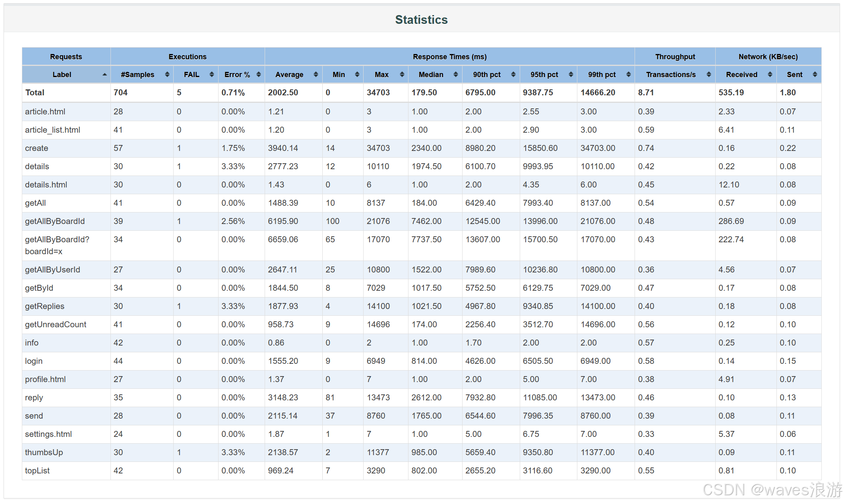Sort table by 95th pct header
Viewport: 844px width, 504px height.
click(x=544, y=75)
